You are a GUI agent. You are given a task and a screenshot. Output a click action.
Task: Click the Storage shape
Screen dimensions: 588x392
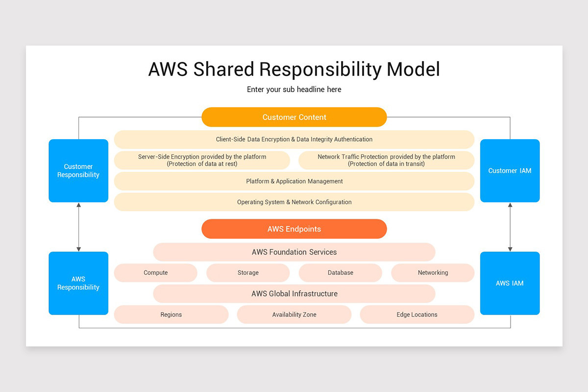(248, 272)
